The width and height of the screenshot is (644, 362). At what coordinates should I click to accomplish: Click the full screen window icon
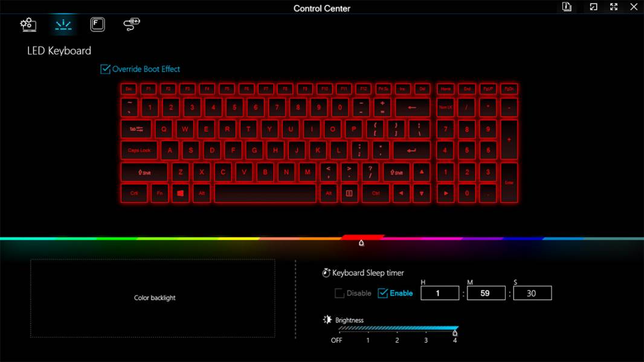pyautogui.click(x=614, y=7)
